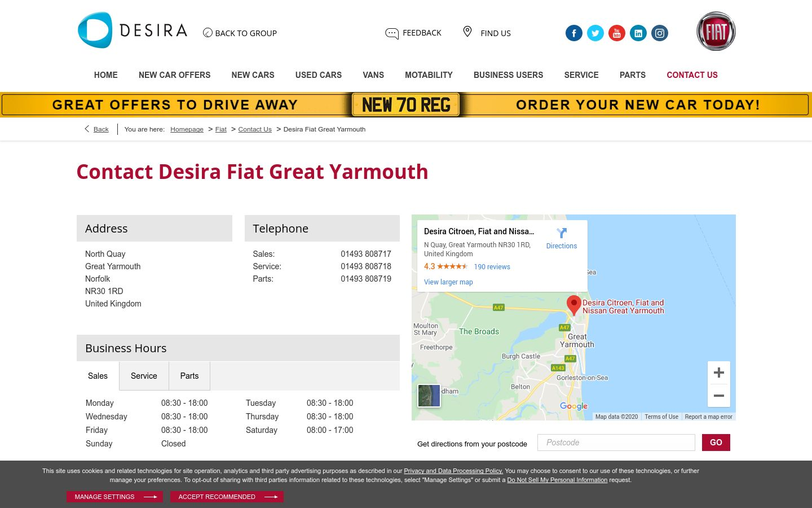Open the YouTube social icon
Viewport: 812px width, 508px height.
[x=617, y=33]
